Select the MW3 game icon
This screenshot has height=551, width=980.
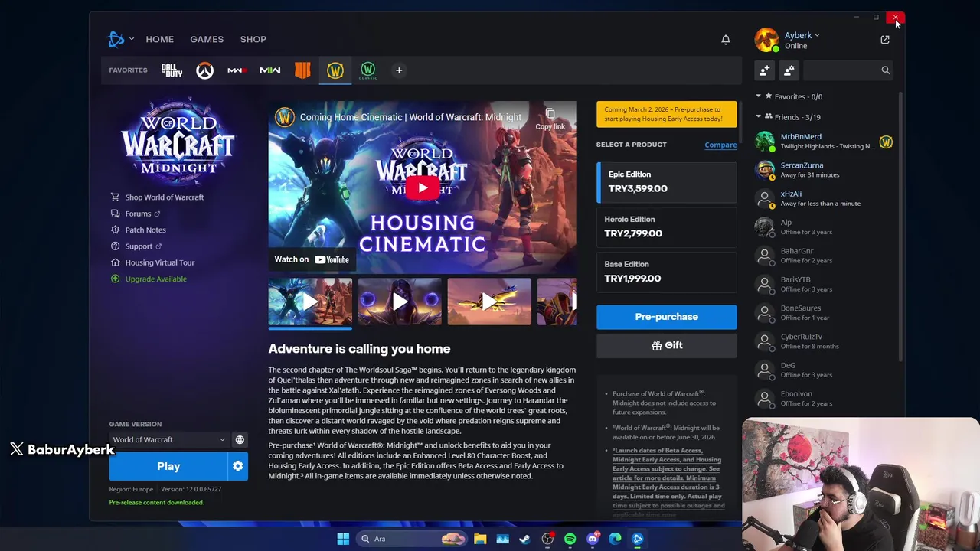tap(237, 70)
